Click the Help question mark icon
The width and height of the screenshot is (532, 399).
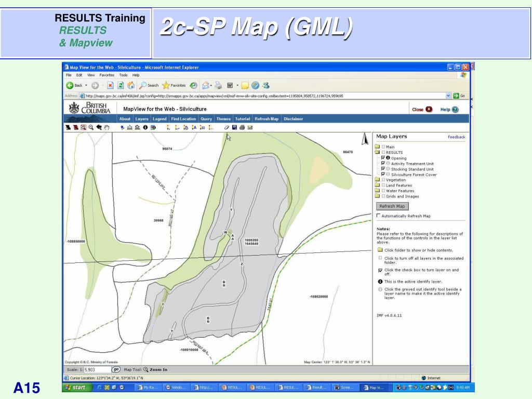coord(455,110)
